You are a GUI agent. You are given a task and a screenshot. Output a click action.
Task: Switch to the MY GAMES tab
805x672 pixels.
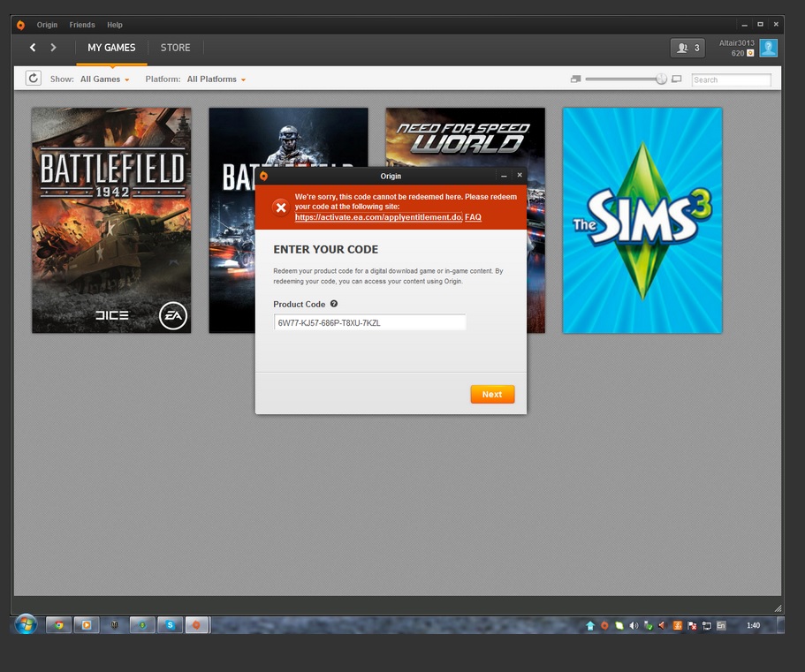pos(111,48)
